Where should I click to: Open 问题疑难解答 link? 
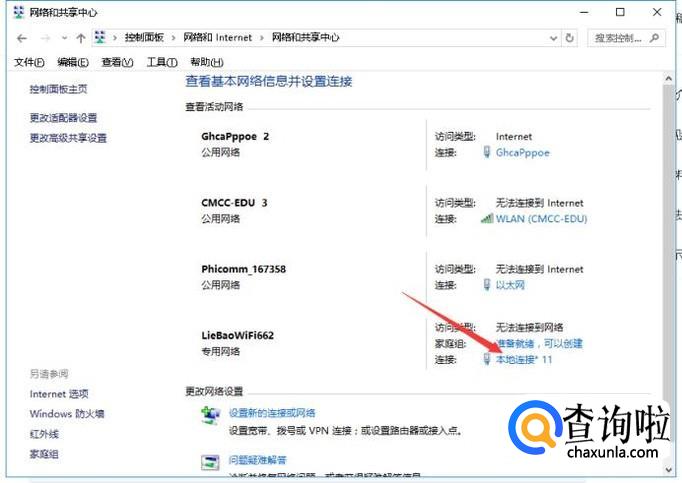[257, 460]
